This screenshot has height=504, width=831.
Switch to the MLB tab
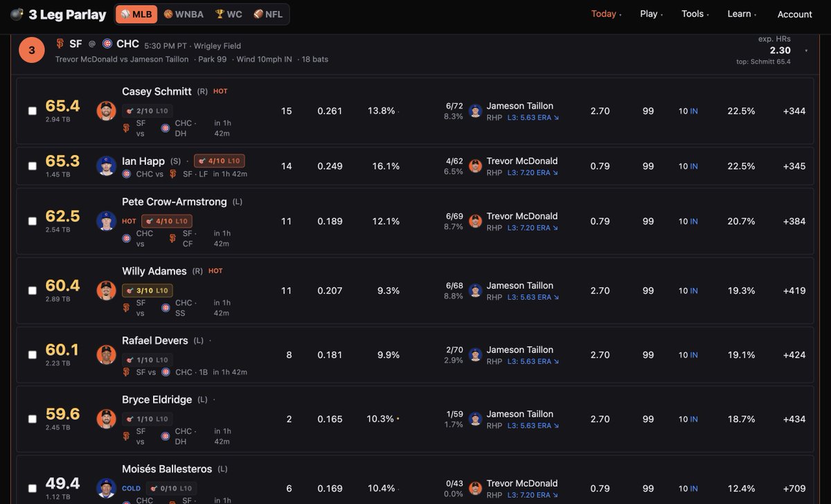click(136, 14)
